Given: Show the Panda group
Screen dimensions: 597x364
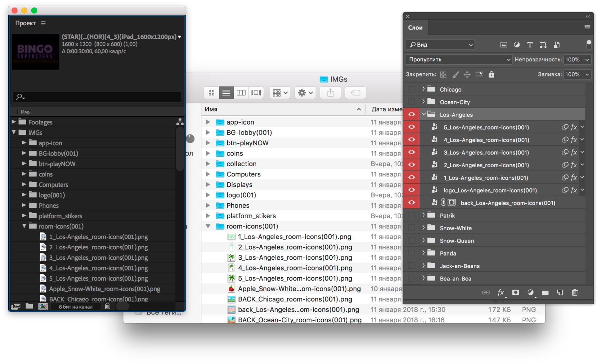Looking at the screenshot, I should click(x=411, y=253).
